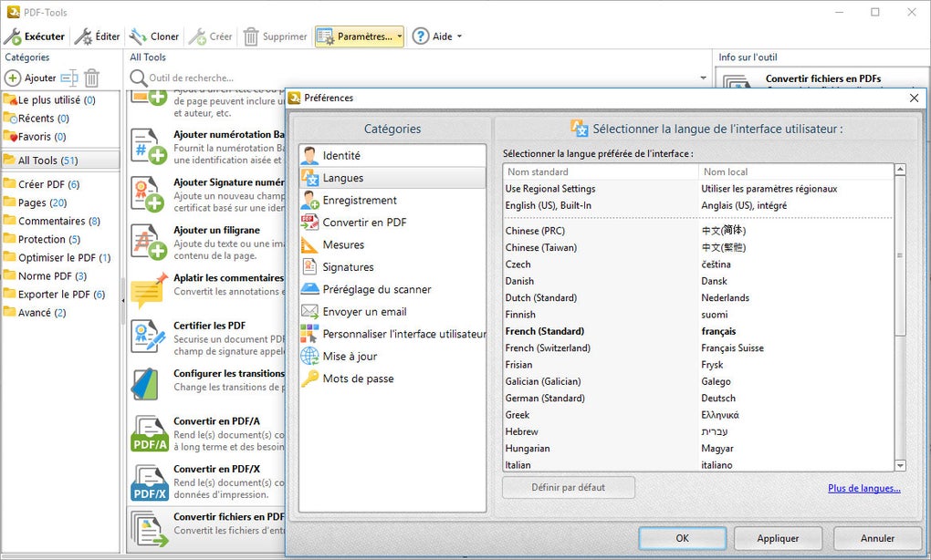Sort languages by Nom standard column header
The height and width of the screenshot is (560, 931).
[601, 172]
